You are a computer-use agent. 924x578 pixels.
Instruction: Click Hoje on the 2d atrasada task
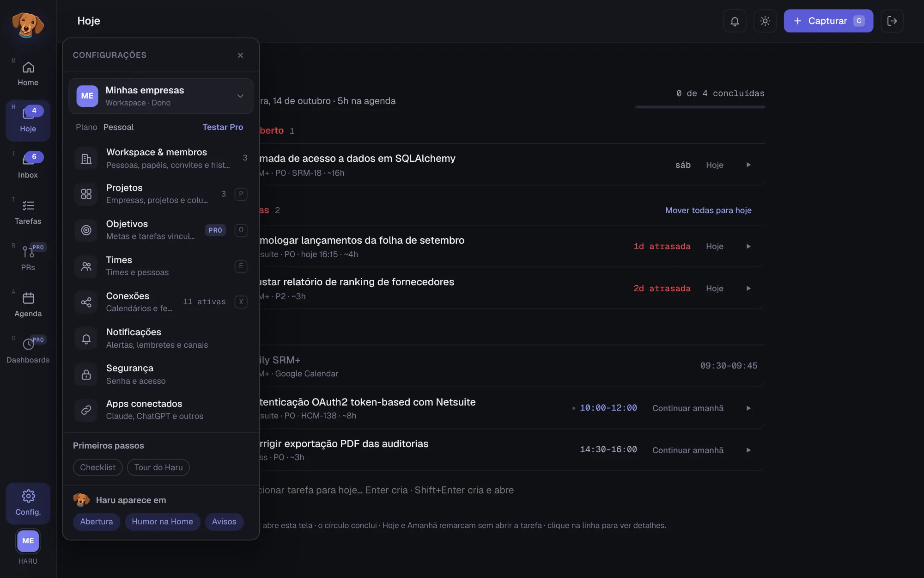click(x=714, y=289)
